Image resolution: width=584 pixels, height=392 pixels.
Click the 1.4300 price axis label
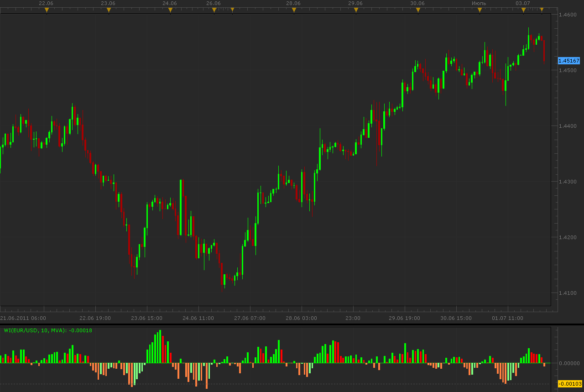pos(568,182)
